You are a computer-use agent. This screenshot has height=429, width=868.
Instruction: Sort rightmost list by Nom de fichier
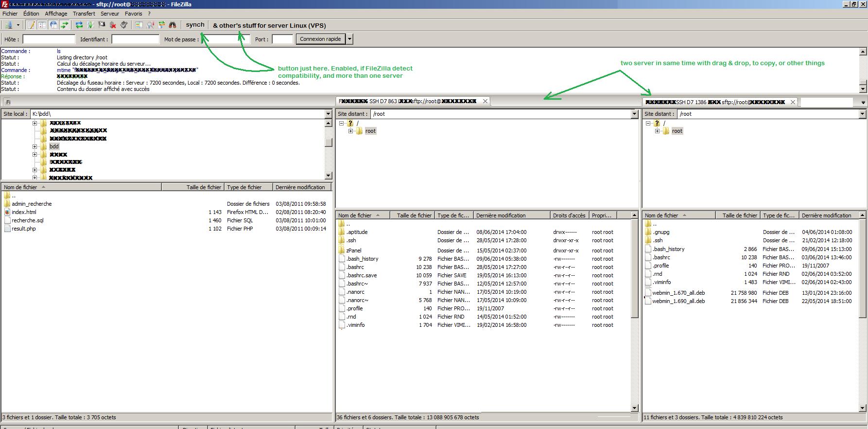click(679, 215)
